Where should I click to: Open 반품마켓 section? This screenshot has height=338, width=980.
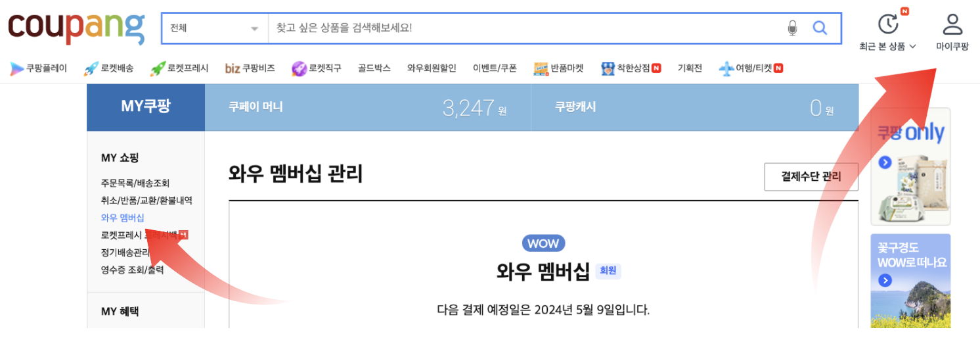[x=558, y=68]
